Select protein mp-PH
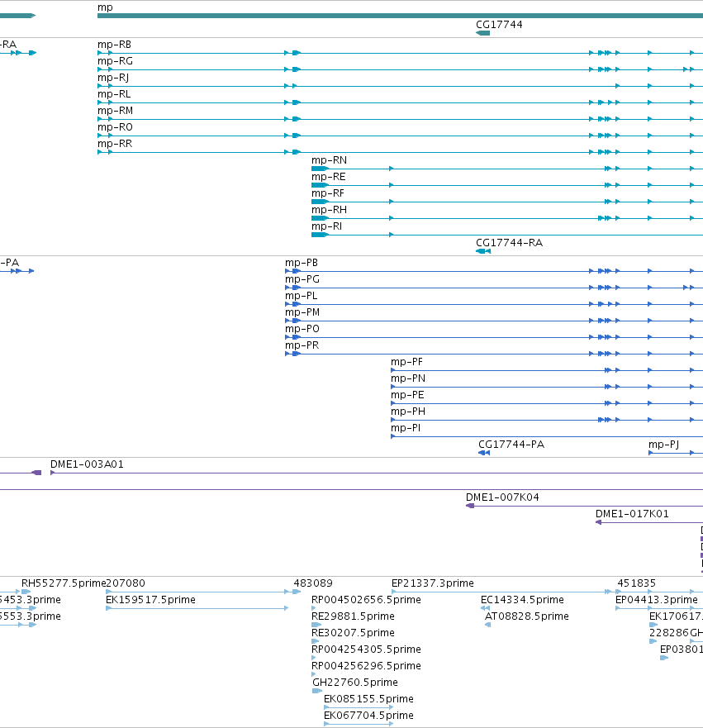703x728 pixels. click(x=408, y=412)
